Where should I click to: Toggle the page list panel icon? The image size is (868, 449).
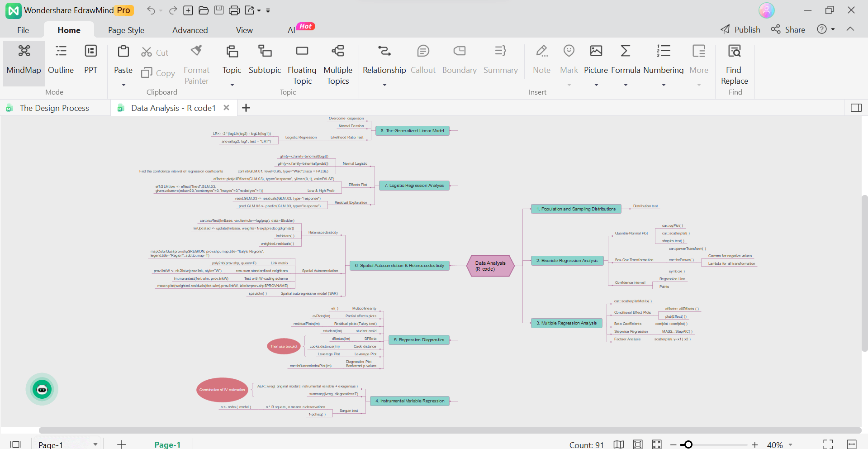click(16, 444)
